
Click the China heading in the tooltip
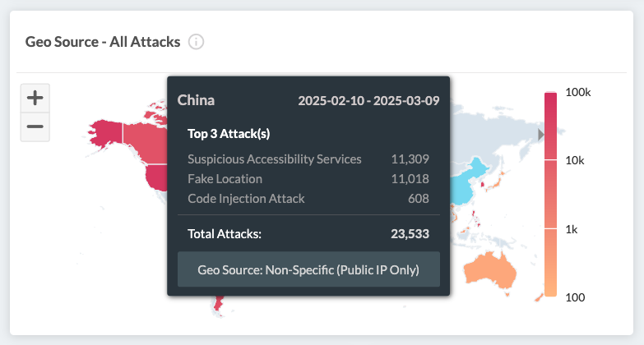tap(197, 100)
